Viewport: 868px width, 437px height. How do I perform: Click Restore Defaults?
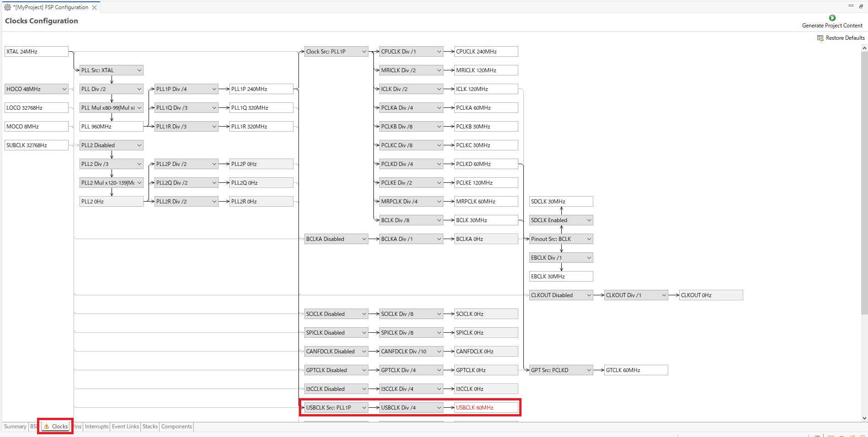(x=841, y=38)
